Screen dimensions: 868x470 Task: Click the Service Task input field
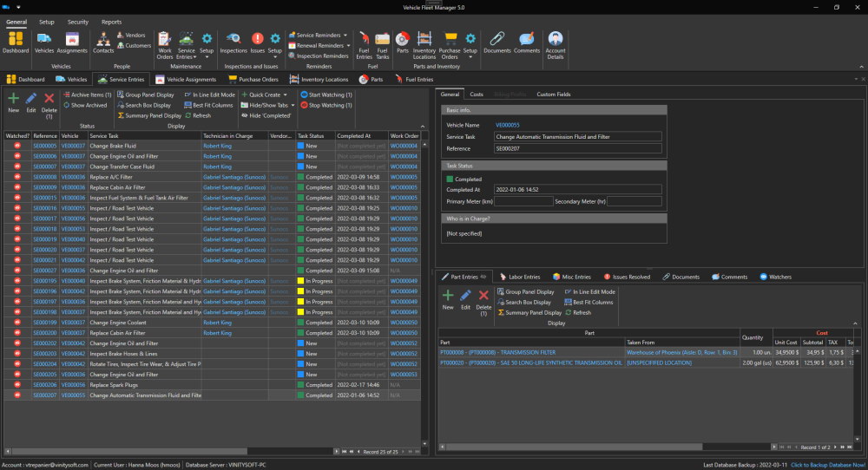pos(577,136)
